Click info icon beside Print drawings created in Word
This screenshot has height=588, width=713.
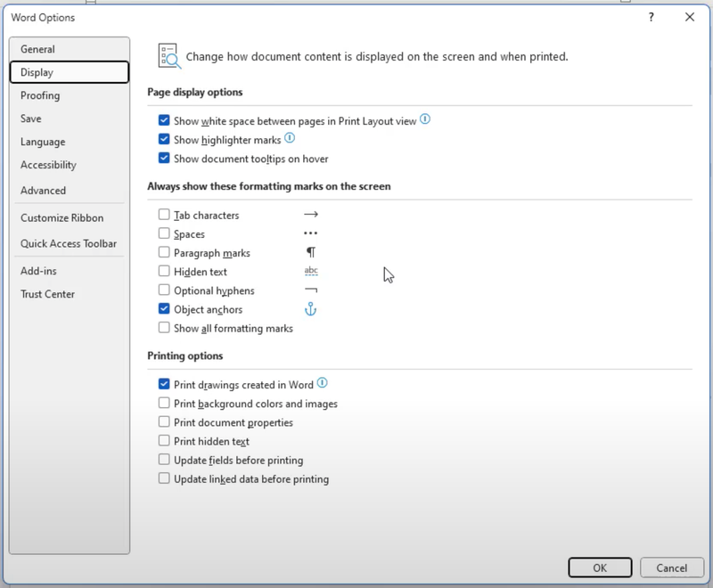[323, 384]
